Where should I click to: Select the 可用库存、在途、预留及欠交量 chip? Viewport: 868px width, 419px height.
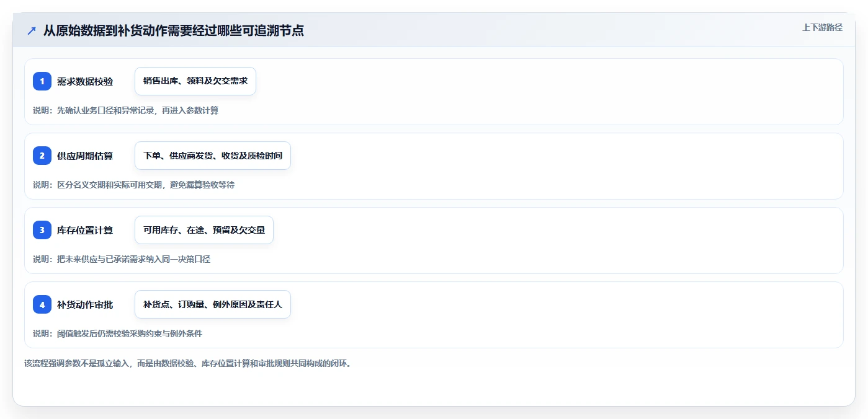pos(204,230)
